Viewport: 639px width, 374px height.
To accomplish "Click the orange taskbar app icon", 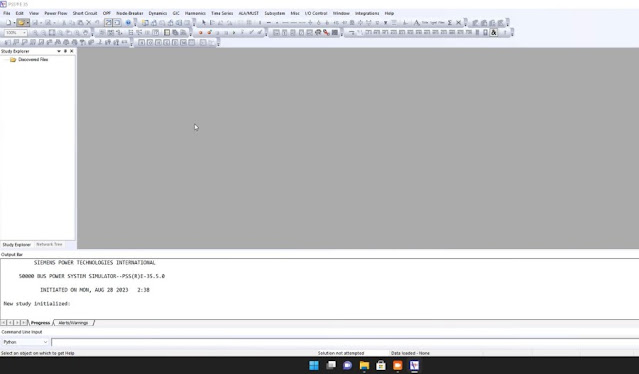I will point(398,365).
